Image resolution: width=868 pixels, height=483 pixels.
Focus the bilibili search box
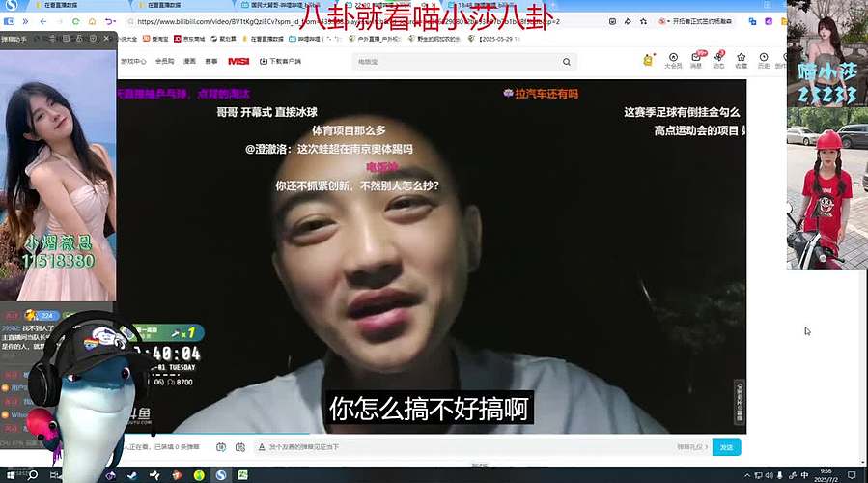[457, 62]
